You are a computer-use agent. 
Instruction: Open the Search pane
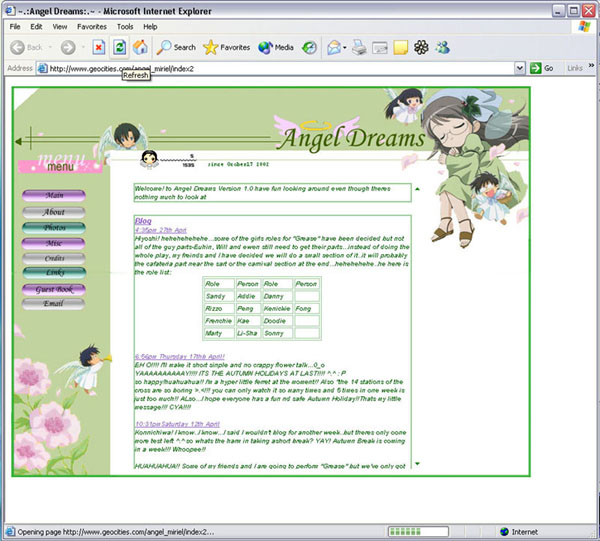coord(176,47)
